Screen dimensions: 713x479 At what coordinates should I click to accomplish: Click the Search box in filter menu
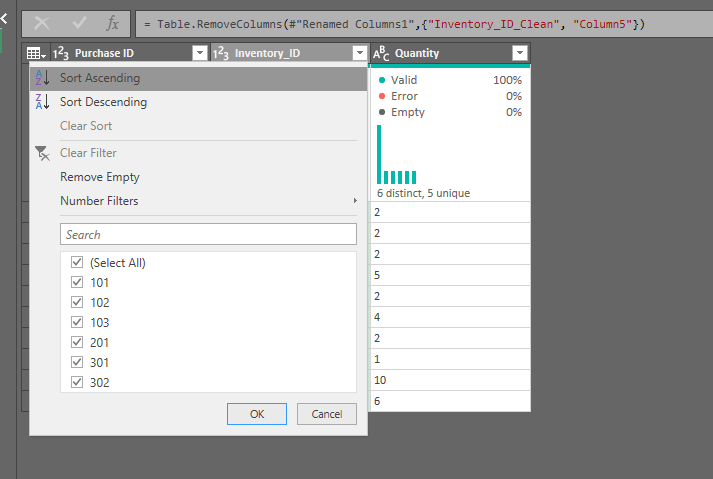pyautogui.click(x=208, y=234)
